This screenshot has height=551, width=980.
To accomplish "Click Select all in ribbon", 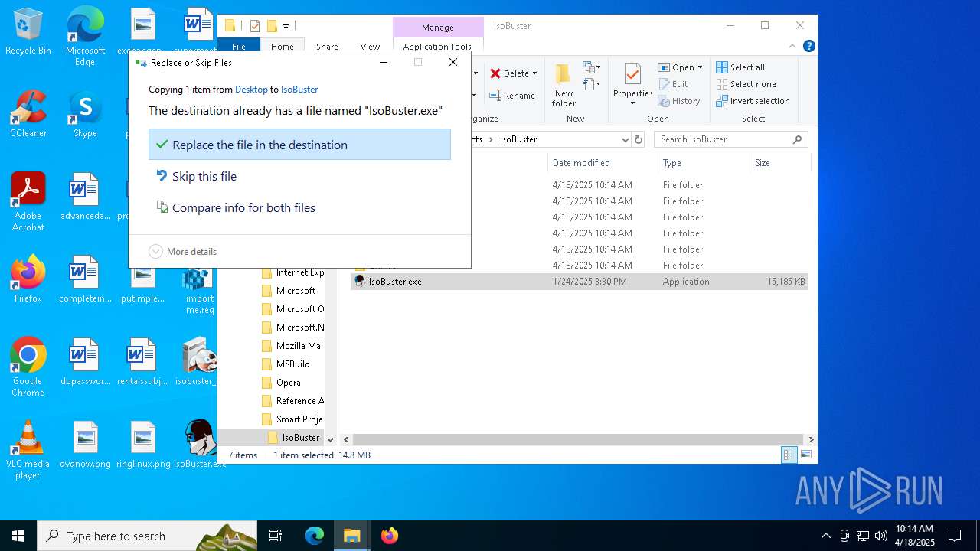I will click(740, 67).
